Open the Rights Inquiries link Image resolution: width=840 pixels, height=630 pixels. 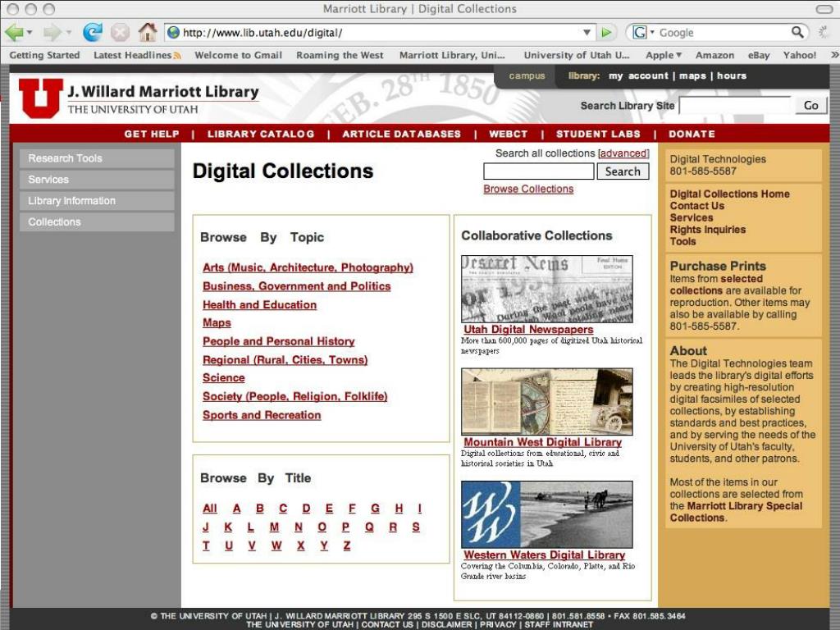tap(707, 230)
